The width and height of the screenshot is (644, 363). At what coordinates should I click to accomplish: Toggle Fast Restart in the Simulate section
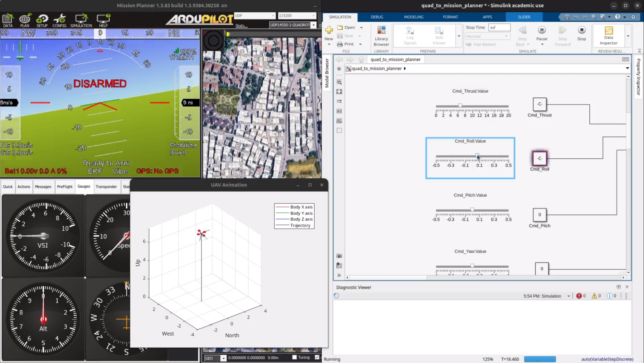(x=481, y=44)
